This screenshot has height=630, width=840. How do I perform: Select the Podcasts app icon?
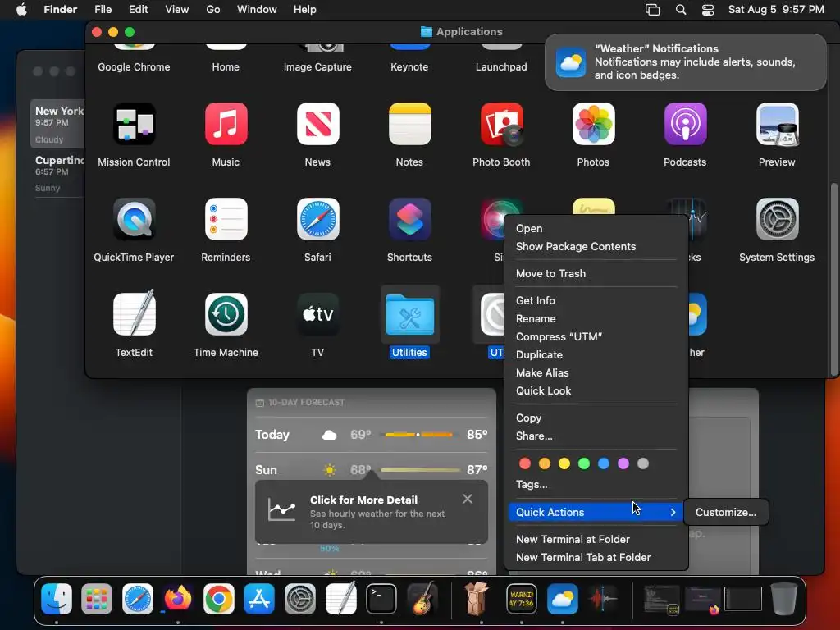(x=685, y=125)
